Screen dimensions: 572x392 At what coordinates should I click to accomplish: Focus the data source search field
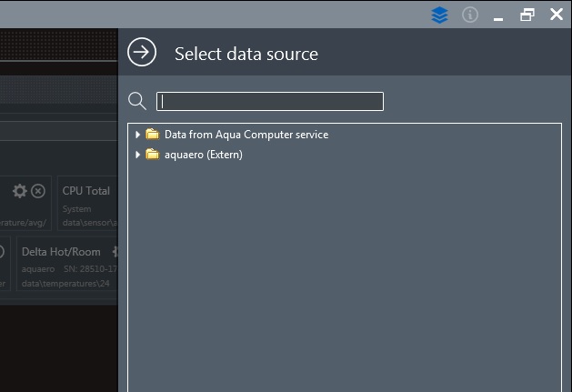(x=269, y=101)
